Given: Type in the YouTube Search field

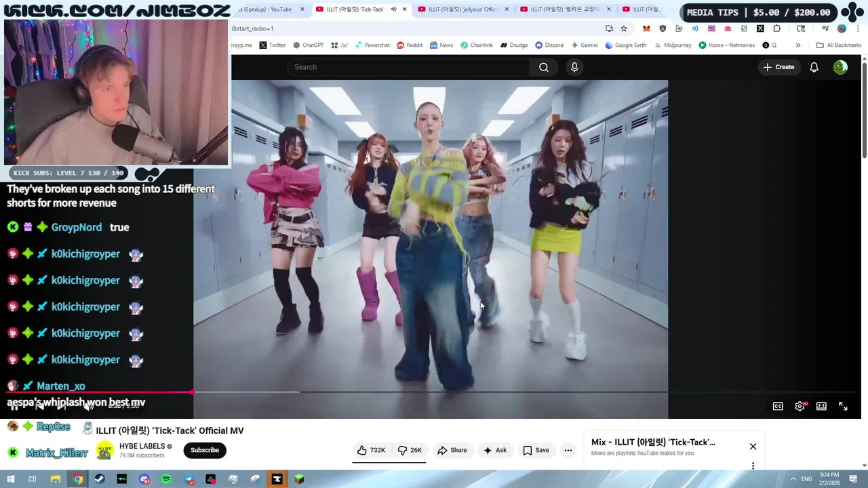Looking at the screenshot, I should coord(408,67).
